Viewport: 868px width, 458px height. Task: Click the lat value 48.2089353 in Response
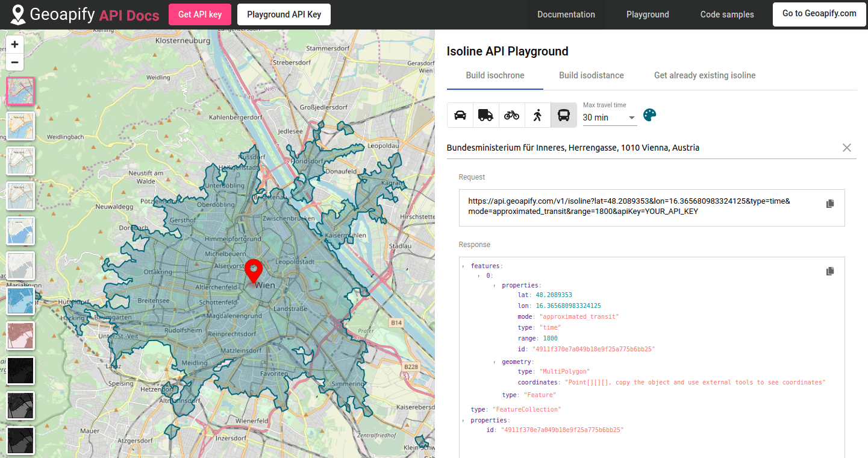pos(554,295)
